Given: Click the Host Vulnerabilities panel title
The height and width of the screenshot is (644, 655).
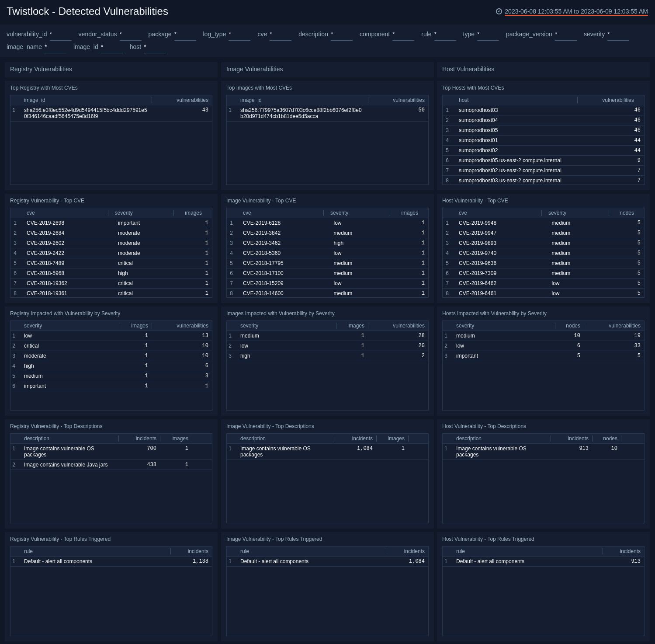Looking at the screenshot, I should point(468,69).
